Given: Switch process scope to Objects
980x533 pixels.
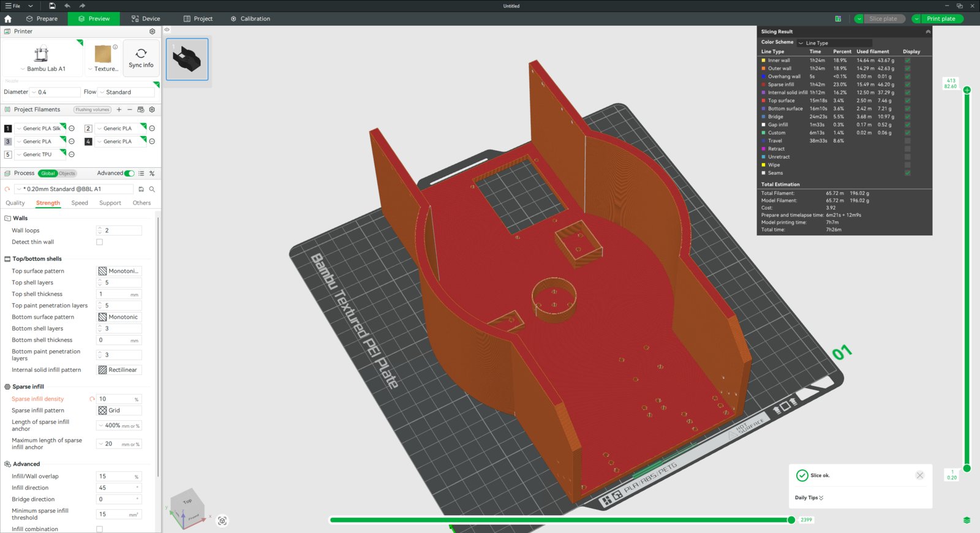Looking at the screenshot, I should click(67, 173).
